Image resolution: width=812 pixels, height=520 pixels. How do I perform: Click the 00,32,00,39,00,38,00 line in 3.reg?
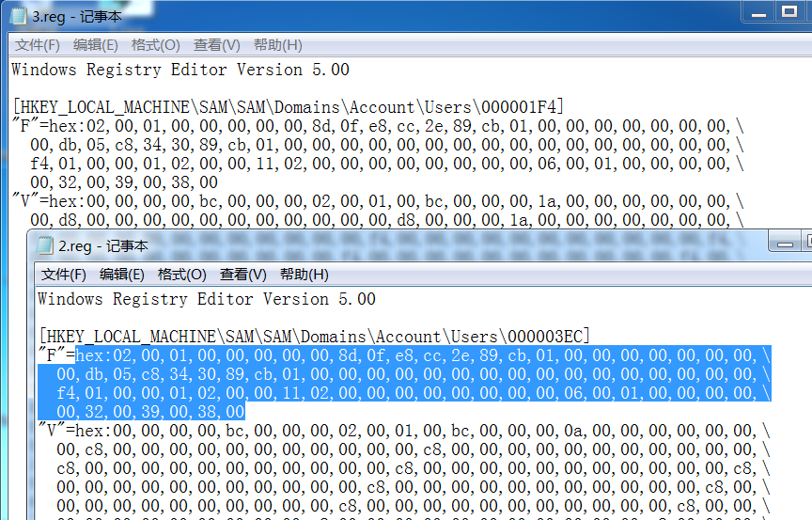click(124, 182)
